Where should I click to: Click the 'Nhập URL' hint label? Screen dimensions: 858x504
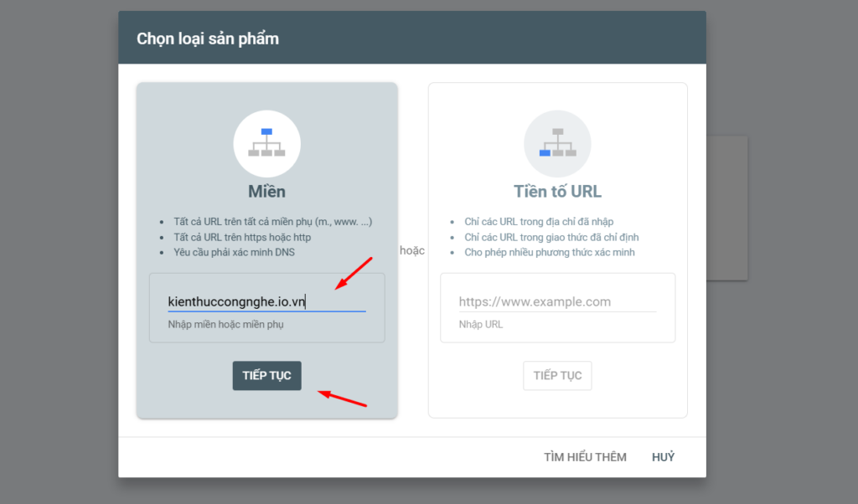(480, 324)
